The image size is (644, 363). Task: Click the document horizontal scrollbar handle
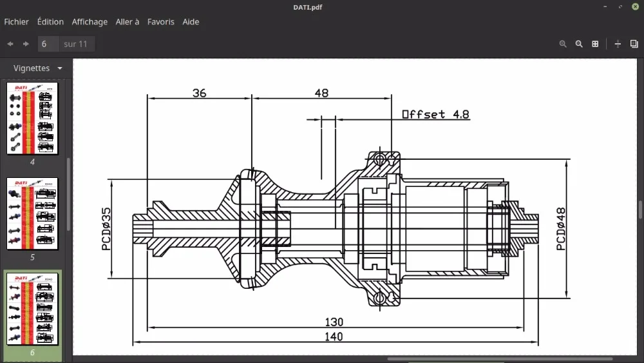click(x=500, y=359)
